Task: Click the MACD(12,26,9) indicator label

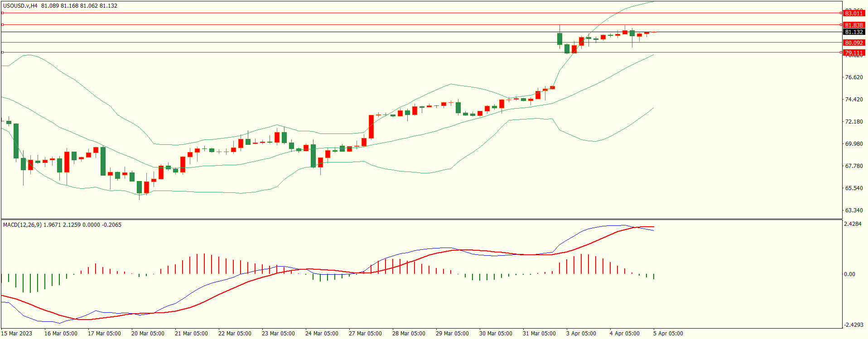Action: click(22, 225)
